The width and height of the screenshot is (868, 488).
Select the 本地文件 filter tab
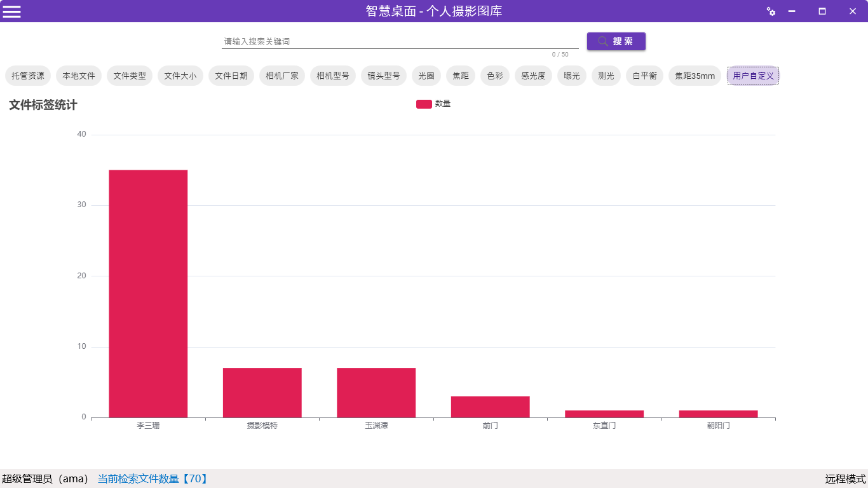pos(79,76)
